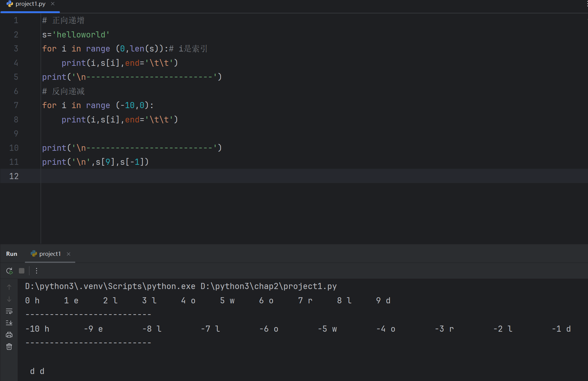Toggle scroll-to-end in the console
Image resolution: width=588 pixels, height=381 pixels.
9,323
